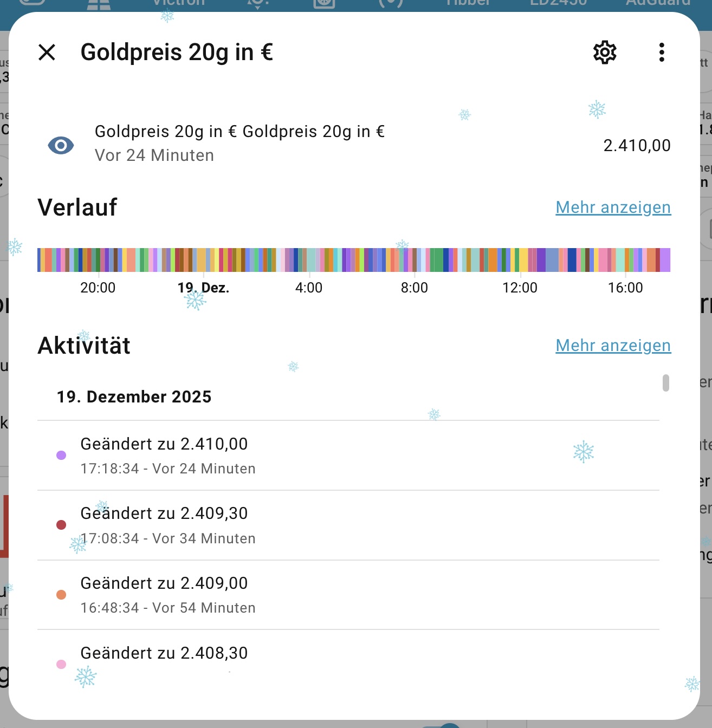The width and height of the screenshot is (712, 728).
Task: Click the dark red dot for 2.409,30
Action: (61, 525)
